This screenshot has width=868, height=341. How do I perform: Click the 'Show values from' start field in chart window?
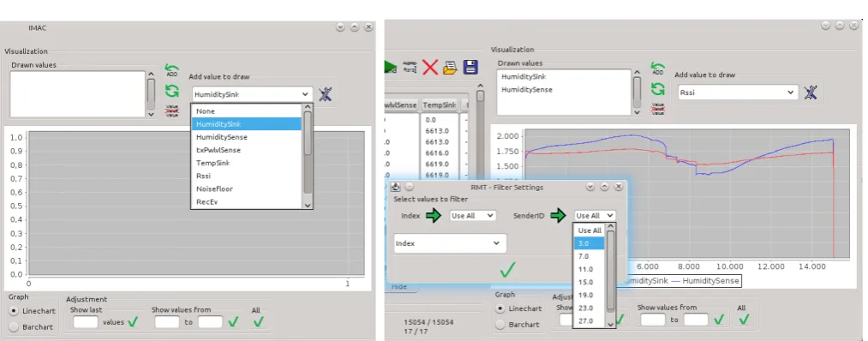pyautogui.click(x=652, y=320)
